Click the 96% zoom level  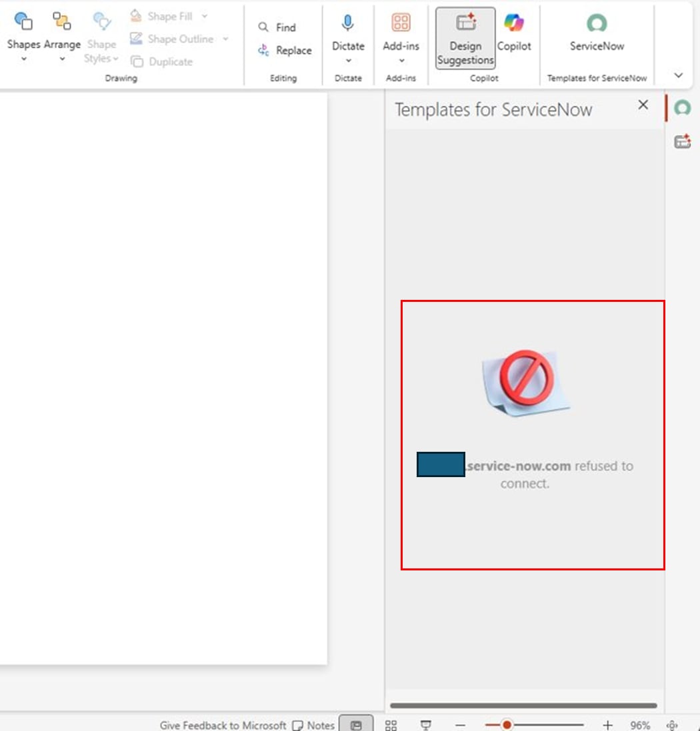point(640,725)
